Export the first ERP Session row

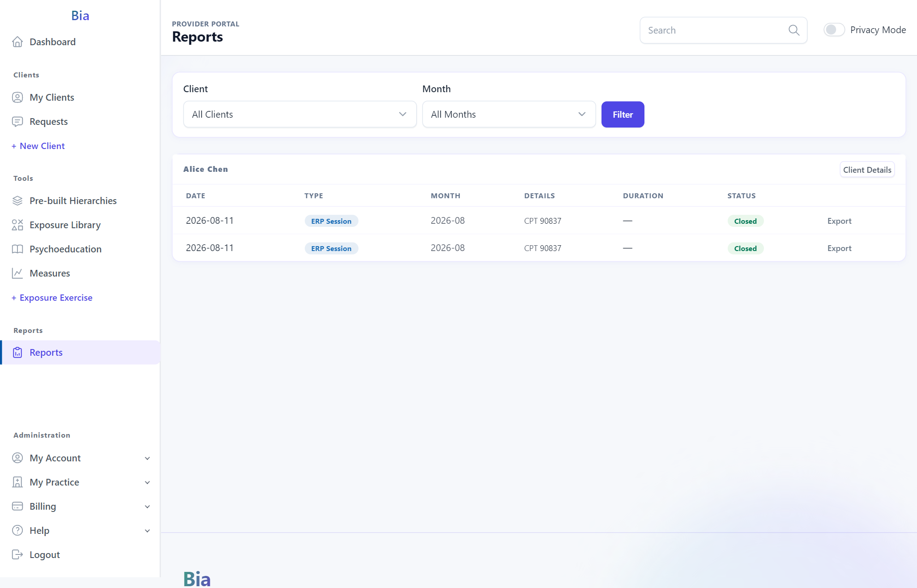tap(839, 221)
